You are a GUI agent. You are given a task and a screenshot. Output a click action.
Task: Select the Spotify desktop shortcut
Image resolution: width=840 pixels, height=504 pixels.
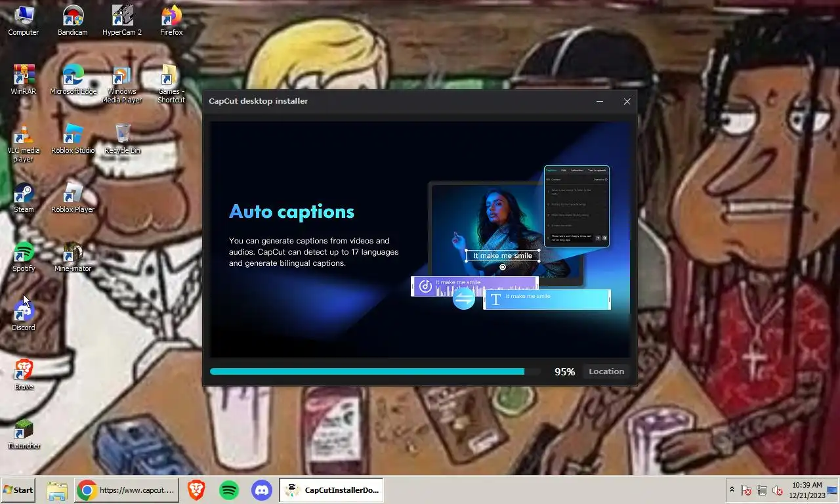click(24, 257)
